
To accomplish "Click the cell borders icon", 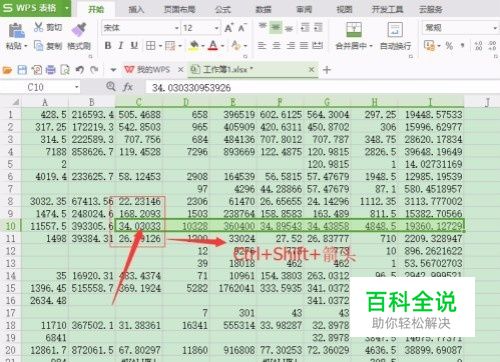I will 151,46.
